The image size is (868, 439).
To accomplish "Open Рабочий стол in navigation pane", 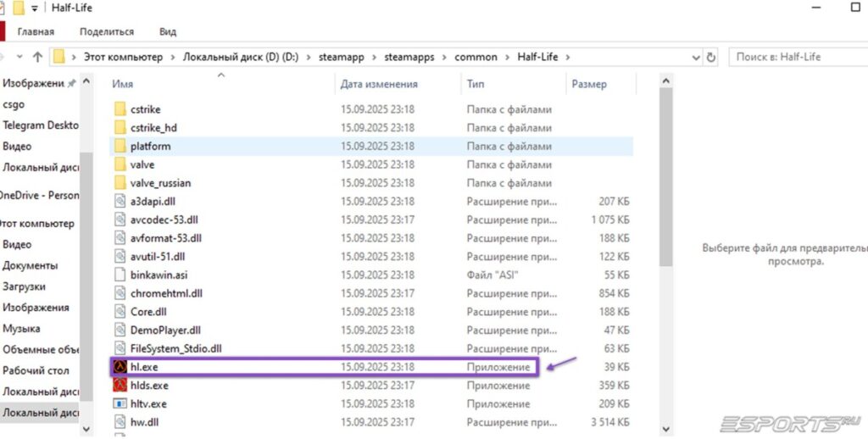I will click(36, 370).
